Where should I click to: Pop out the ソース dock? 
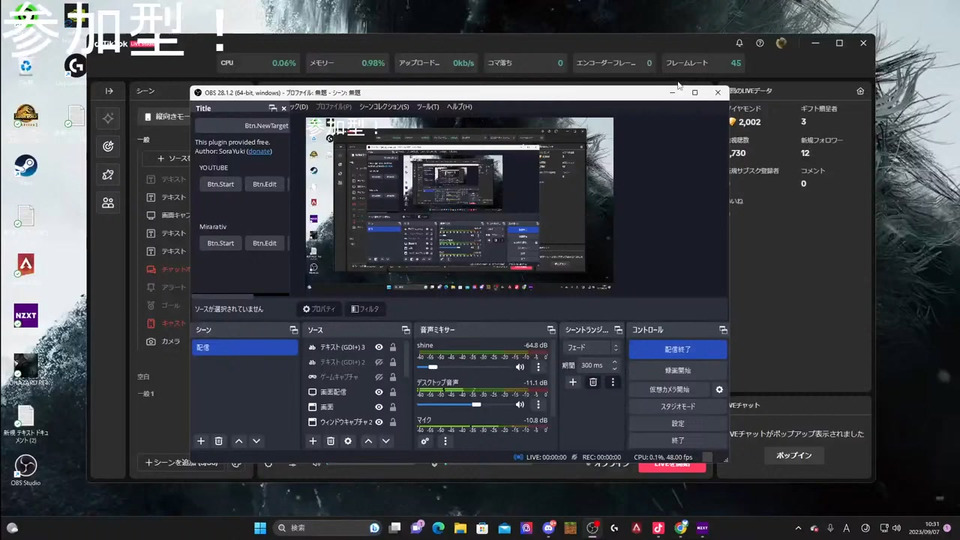click(405, 330)
